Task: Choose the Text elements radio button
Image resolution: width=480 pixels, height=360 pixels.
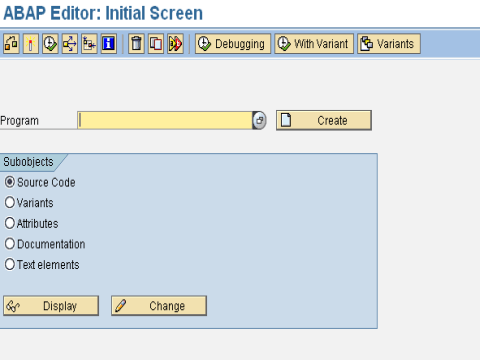Action: 10,264
